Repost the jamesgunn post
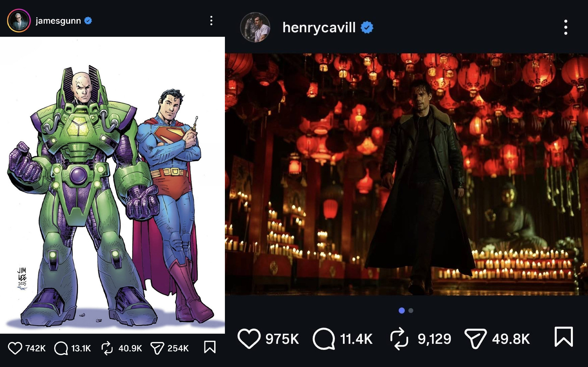Image resolution: width=588 pixels, height=367 pixels. coord(107,348)
